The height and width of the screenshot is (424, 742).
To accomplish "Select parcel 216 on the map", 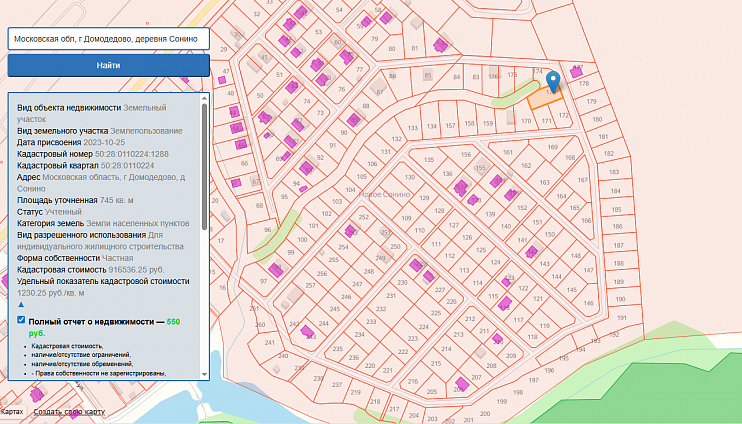I will tap(413, 381).
